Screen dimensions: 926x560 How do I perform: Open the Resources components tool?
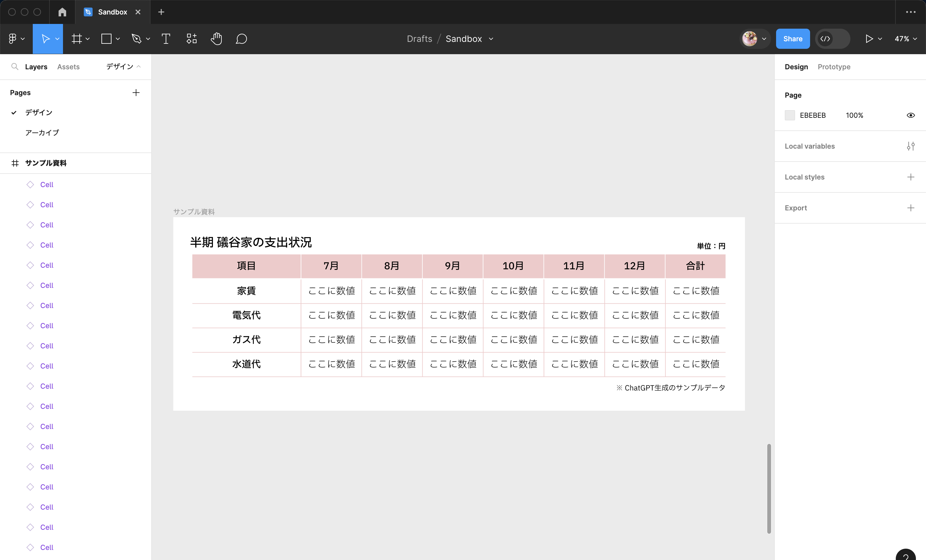(x=192, y=39)
